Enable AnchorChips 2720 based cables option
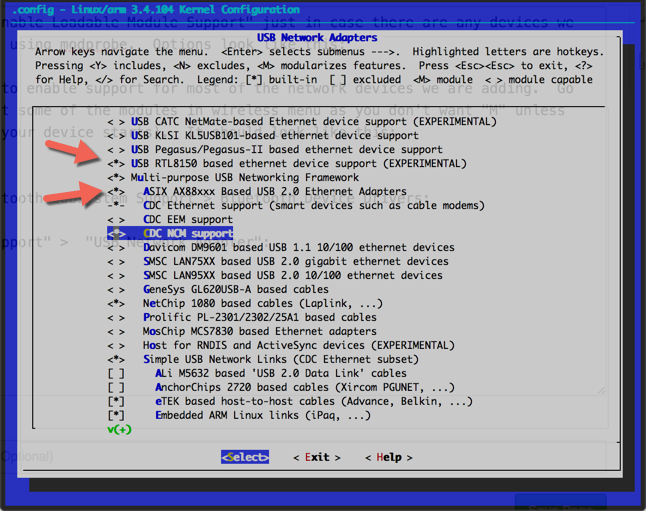 click(x=281, y=388)
